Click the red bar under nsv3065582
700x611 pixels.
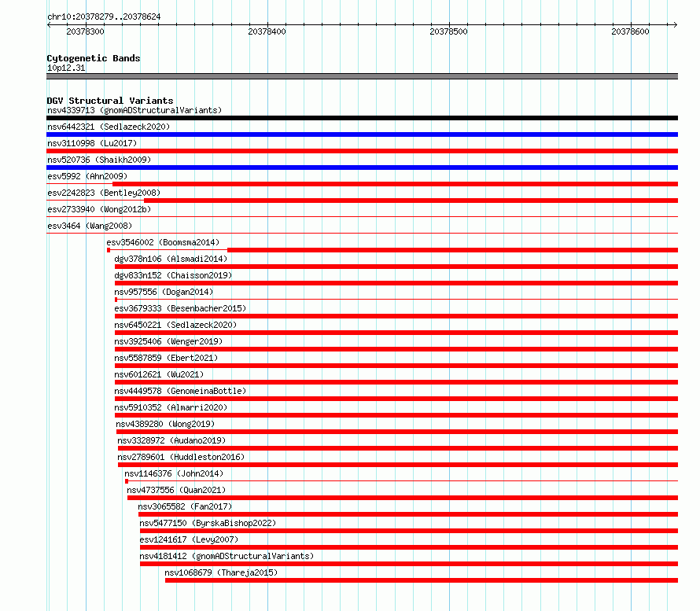click(x=408, y=514)
